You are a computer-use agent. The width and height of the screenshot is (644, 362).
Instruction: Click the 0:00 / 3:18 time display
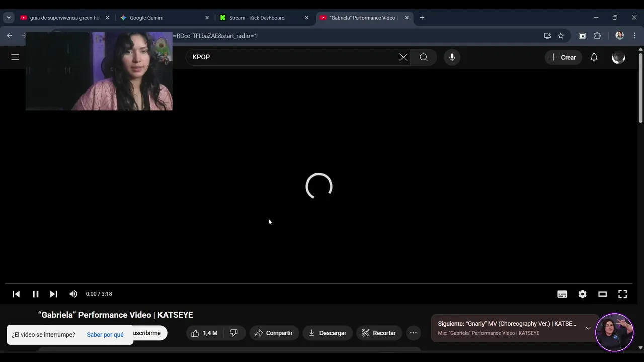coord(99,294)
